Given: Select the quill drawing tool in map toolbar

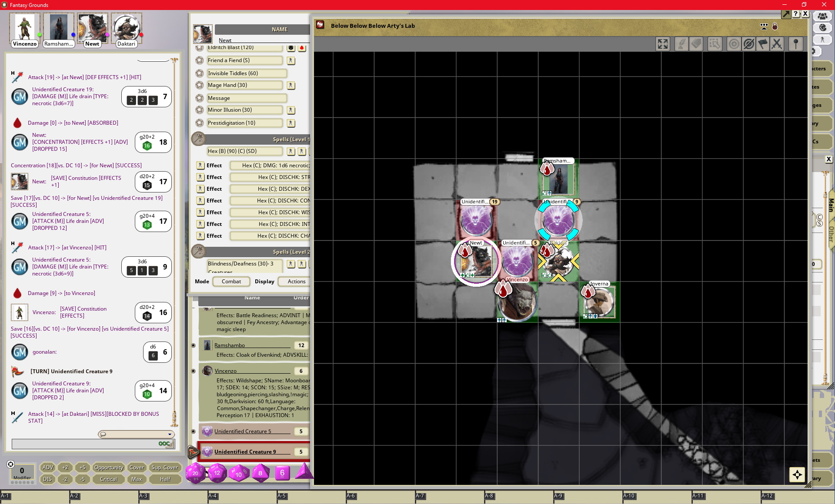Looking at the screenshot, I should point(681,44).
